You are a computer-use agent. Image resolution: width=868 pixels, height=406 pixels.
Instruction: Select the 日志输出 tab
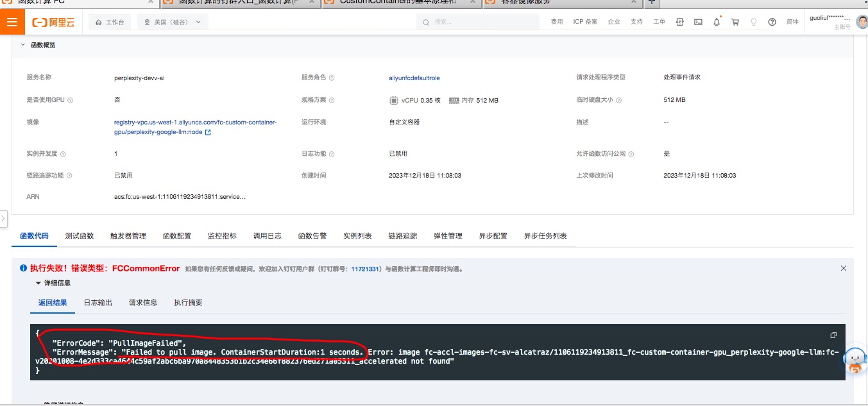coord(98,303)
